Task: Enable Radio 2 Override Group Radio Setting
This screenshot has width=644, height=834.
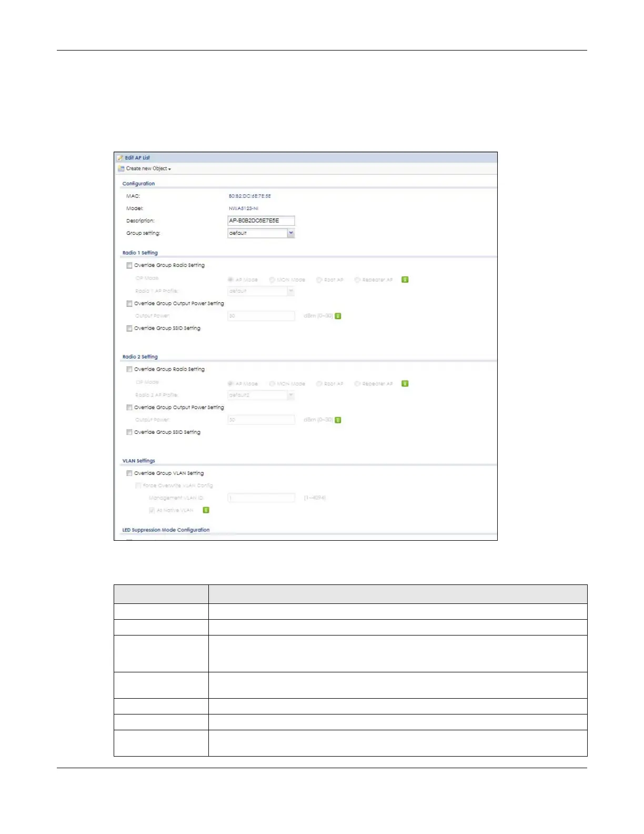Action: 129,369
